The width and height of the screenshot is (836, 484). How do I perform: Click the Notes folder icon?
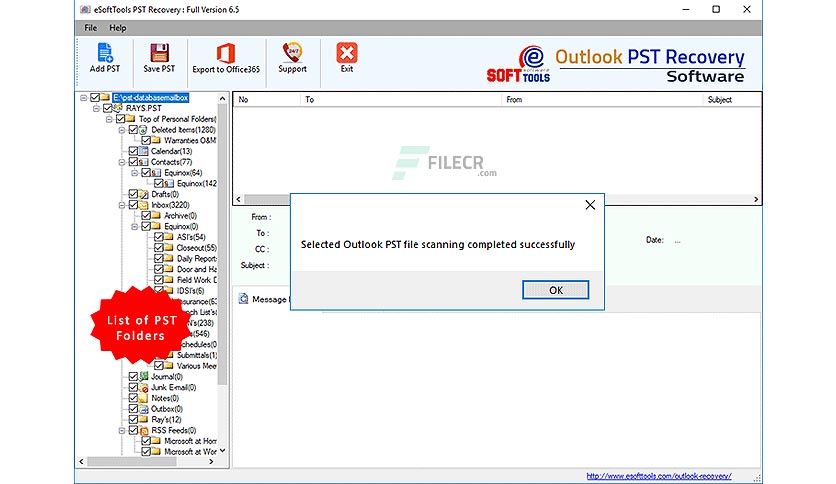(143, 398)
